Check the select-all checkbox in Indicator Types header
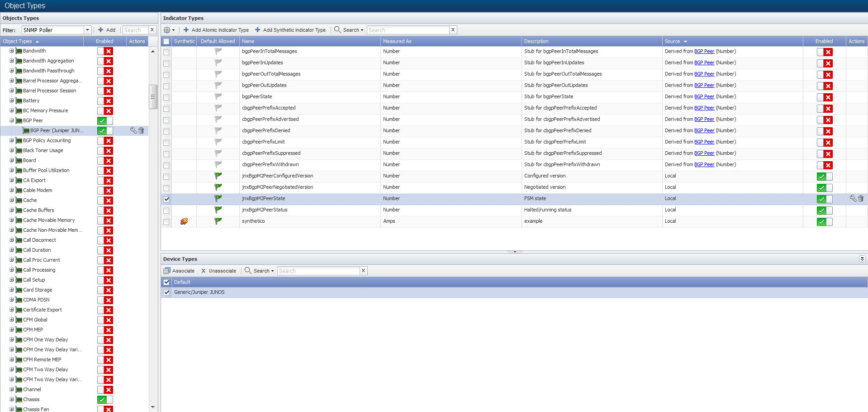 [x=166, y=42]
